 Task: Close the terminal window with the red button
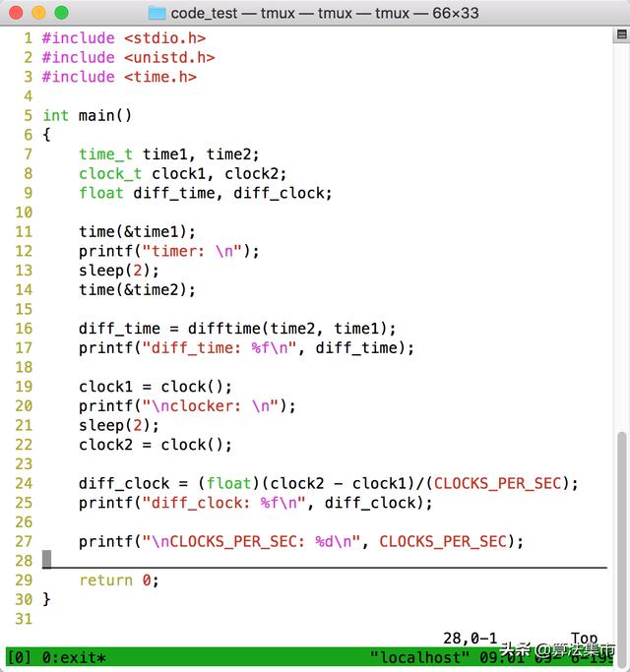[x=17, y=13]
